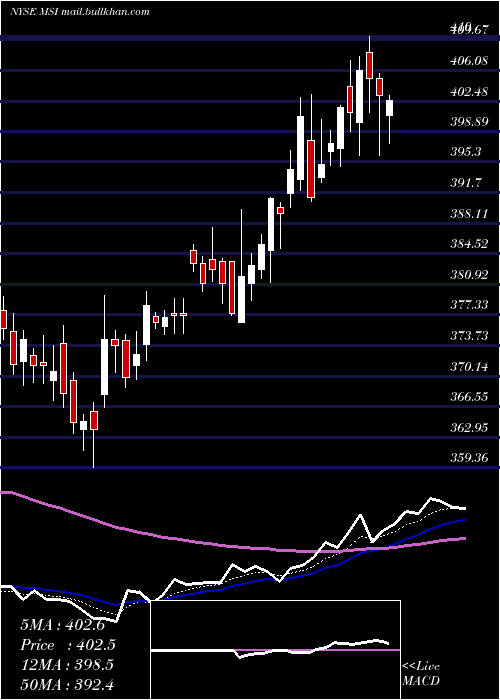Viewport: 500px width, 700px height.
Task: Click the 402.48 price axis label
Action: [x=469, y=92]
